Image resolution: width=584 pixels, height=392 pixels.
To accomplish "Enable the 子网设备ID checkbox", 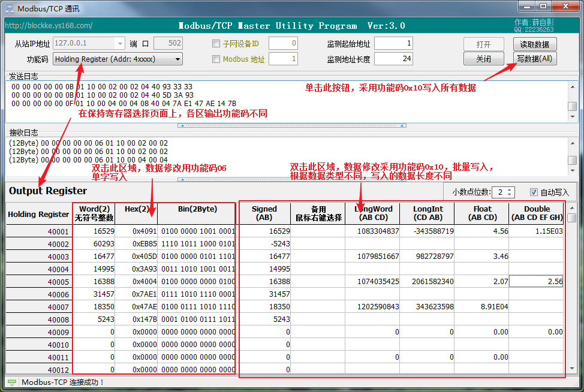I will [x=216, y=44].
